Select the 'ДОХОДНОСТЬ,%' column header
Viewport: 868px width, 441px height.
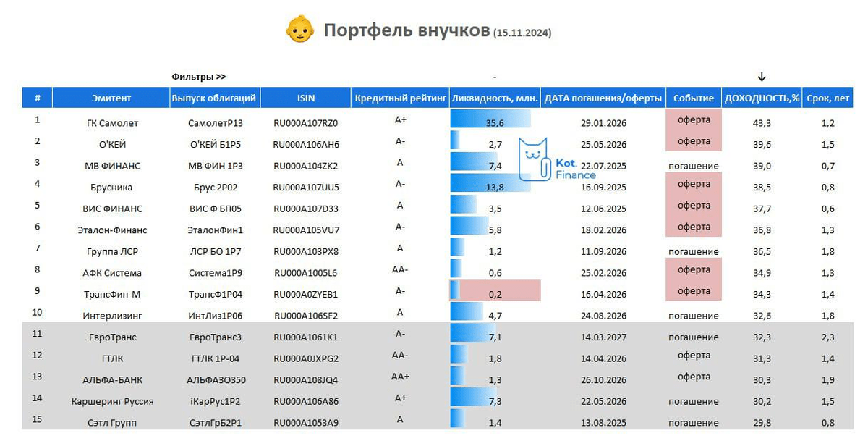tap(762, 98)
